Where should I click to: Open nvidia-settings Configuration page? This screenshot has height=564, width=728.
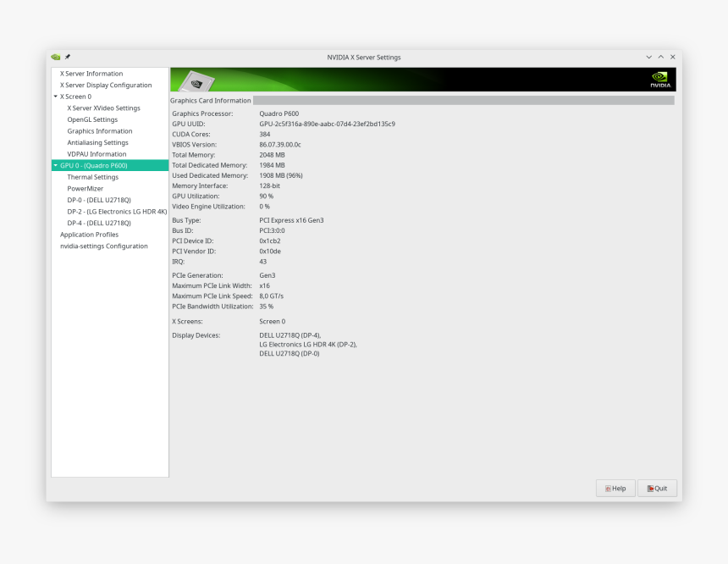(104, 246)
